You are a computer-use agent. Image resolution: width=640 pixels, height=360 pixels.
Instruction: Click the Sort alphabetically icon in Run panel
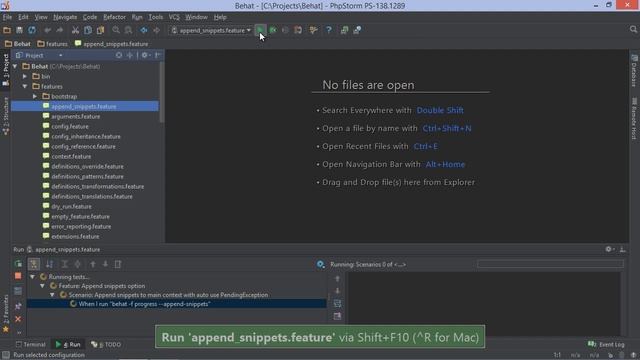pos(49,264)
